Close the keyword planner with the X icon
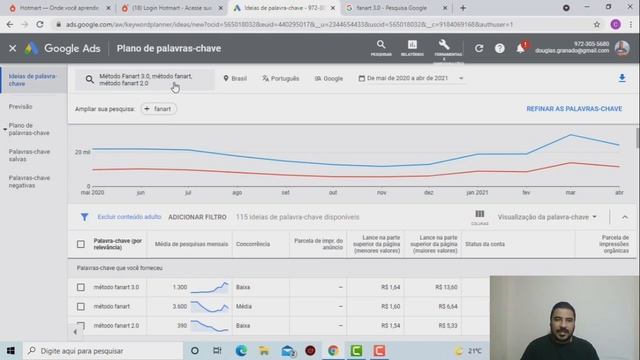 click(x=13, y=48)
